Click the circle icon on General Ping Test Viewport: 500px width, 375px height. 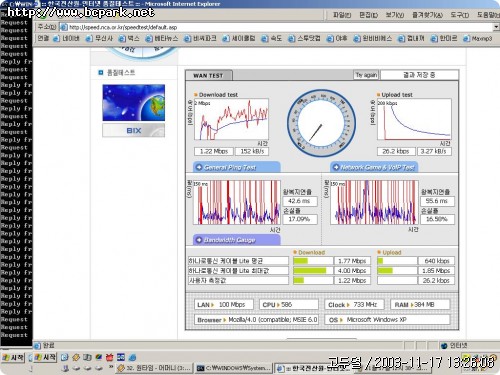pyautogui.click(x=199, y=167)
